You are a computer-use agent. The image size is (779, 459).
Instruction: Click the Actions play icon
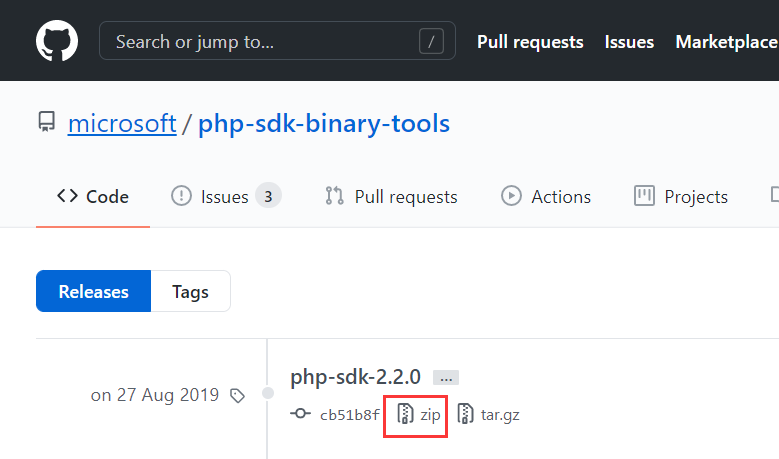click(x=511, y=196)
